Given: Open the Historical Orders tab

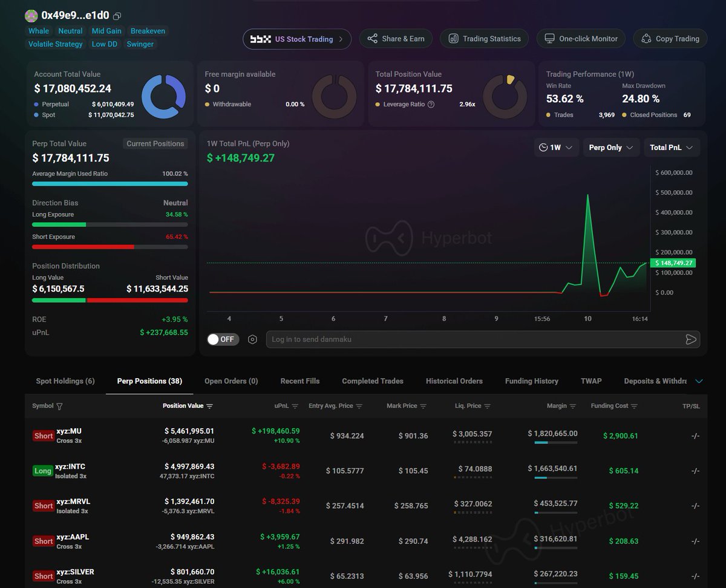Looking at the screenshot, I should [x=454, y=381].
